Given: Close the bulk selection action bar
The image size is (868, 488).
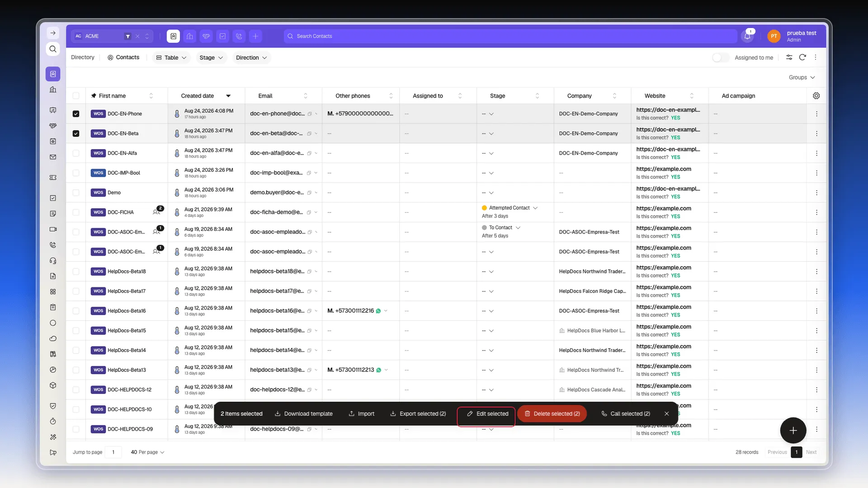Looking at the screenshot, I should [666, 413].
